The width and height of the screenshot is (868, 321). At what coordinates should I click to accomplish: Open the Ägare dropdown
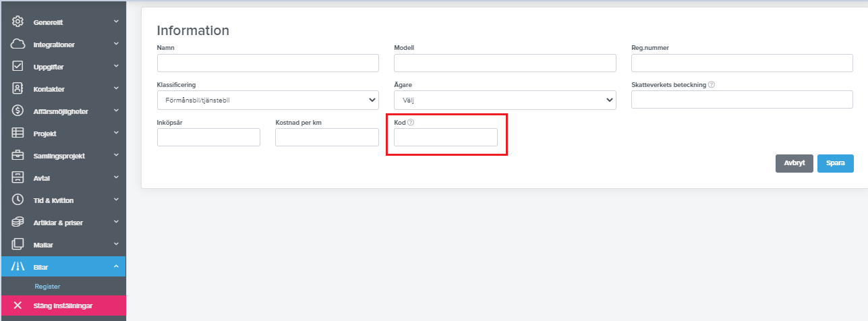(x=504, y=100)
